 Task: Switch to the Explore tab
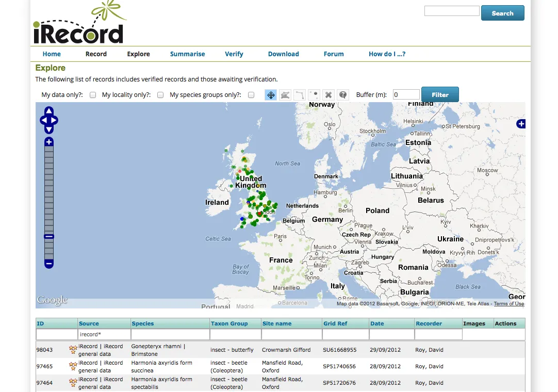click(x=138, y=54)
